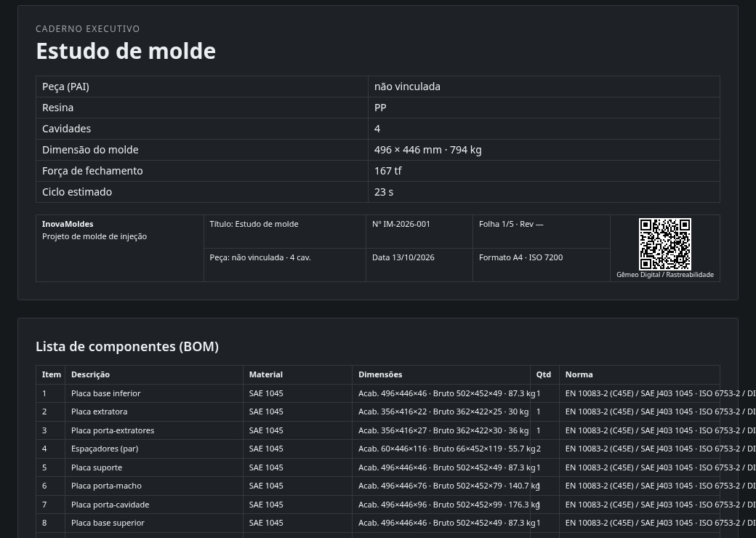Click the "Cavidades" row label
Screen dimensions: 756x538
[x=67, y=129]
